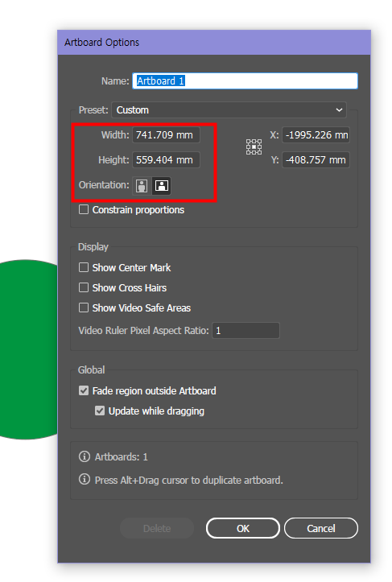392x582 pixels.
Task: Enable Show Center Mark checkbox
Action: pyautogui.click(x=84, y=267)
